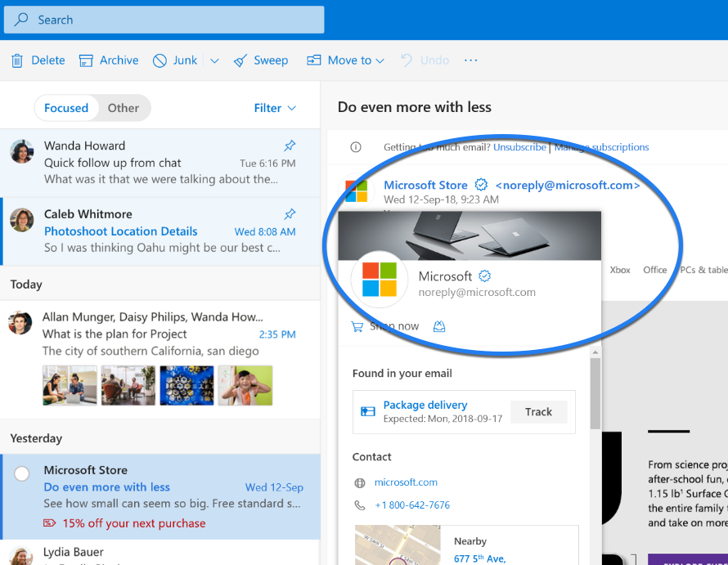
Task: Click the Track button
Action: pos(538,412)
